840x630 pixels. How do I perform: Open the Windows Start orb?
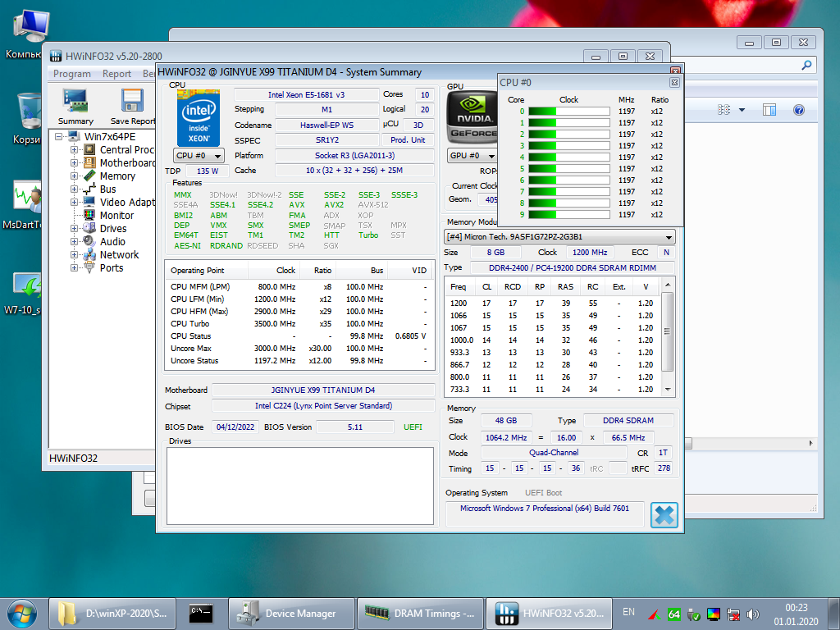click(22, 614)
